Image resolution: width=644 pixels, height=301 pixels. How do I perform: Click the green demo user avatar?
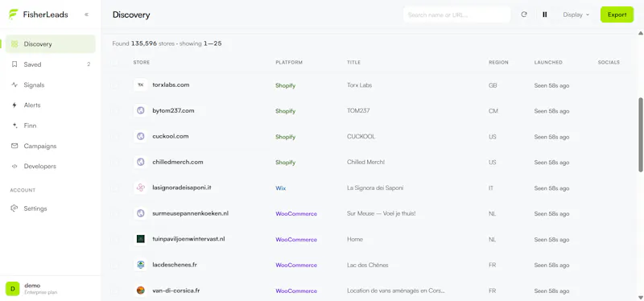[x=13, y=289]
